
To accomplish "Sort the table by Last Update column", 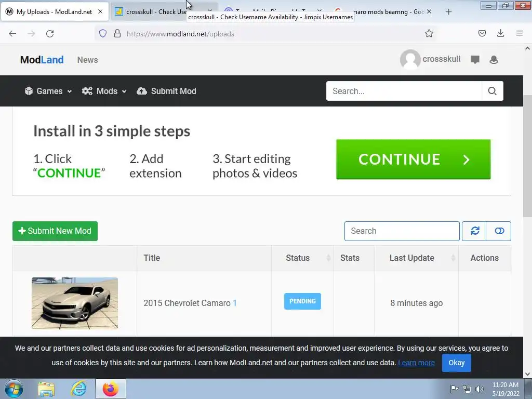I will coord(416,258).
